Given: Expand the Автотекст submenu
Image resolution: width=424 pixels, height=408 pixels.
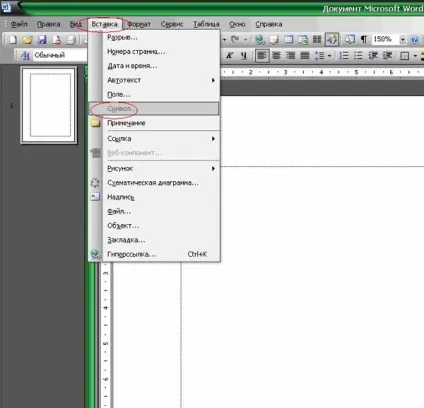Looking at the screenshot, I should [x=213, y=80].
